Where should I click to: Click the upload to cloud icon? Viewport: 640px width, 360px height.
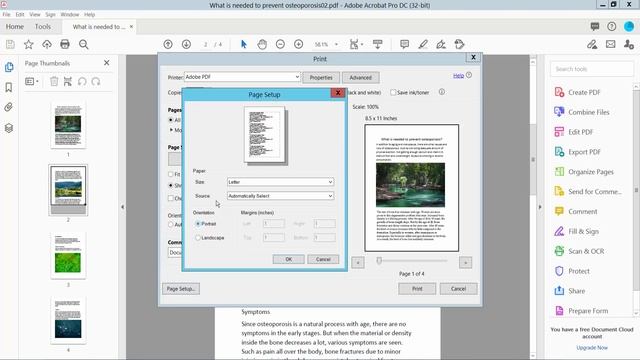(47, 44)
